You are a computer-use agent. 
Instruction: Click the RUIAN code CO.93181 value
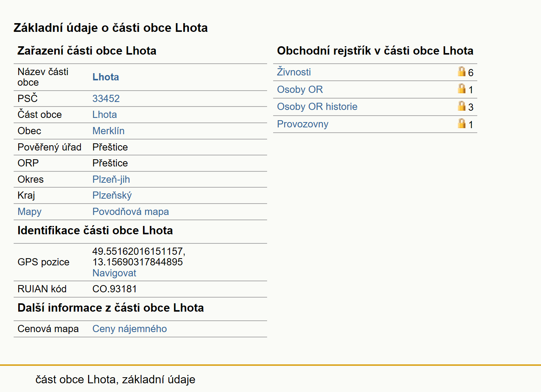114,289
